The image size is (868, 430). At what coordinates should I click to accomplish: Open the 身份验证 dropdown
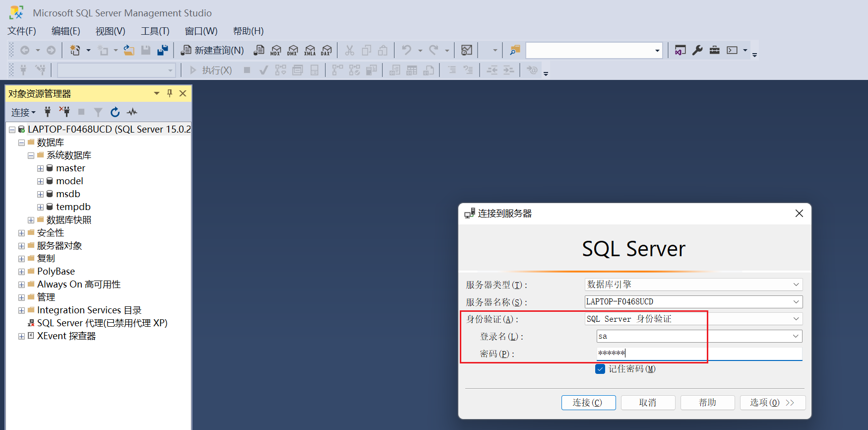coord(693,319)
